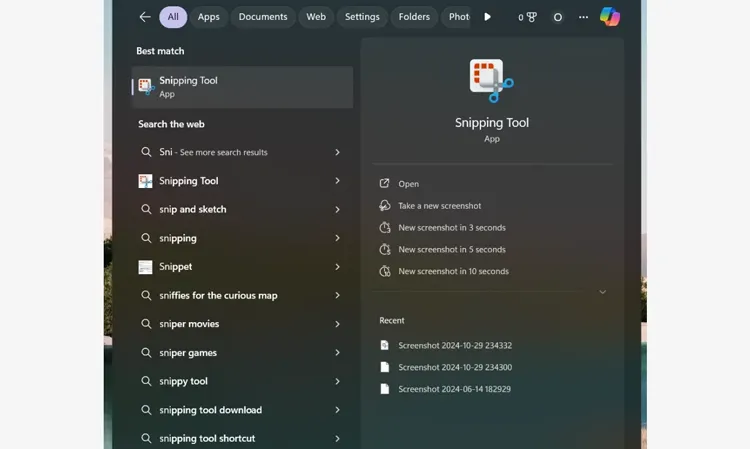Click the magnifier icon beside 'sniper games'
The image size is (750, 449).
(146, 352)
